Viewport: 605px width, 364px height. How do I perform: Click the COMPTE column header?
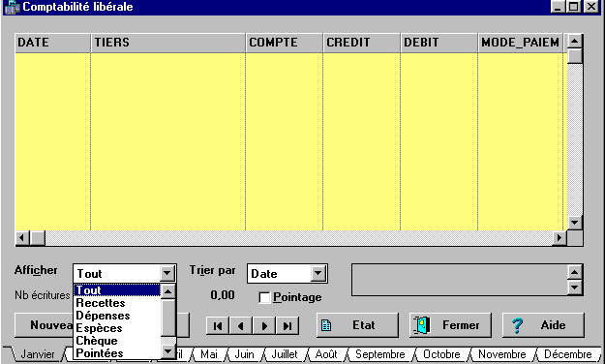point(284,43)
